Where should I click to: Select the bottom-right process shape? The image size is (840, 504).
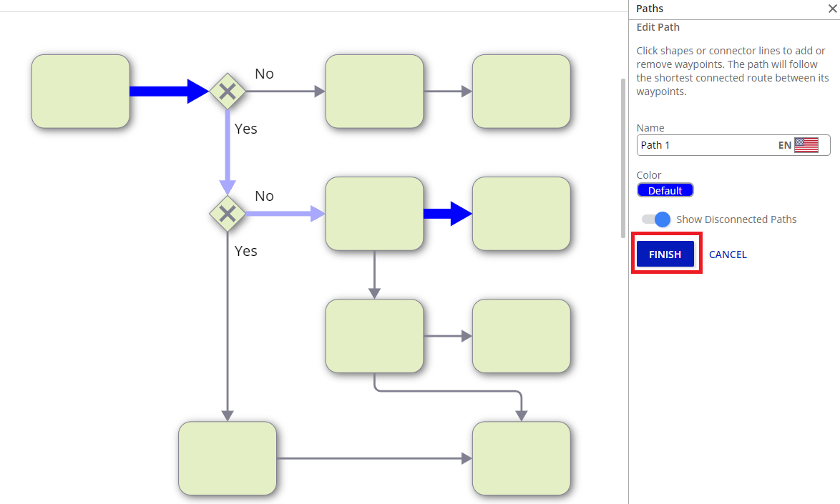click(x=521, y=458)
